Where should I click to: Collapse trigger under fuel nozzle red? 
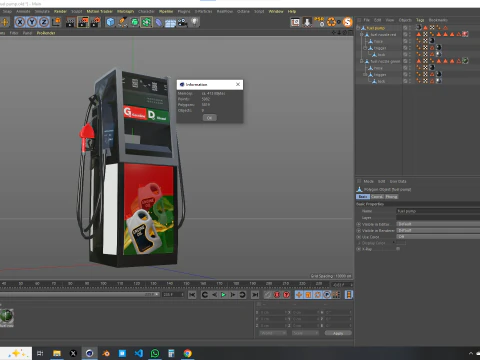coord(365,48)
